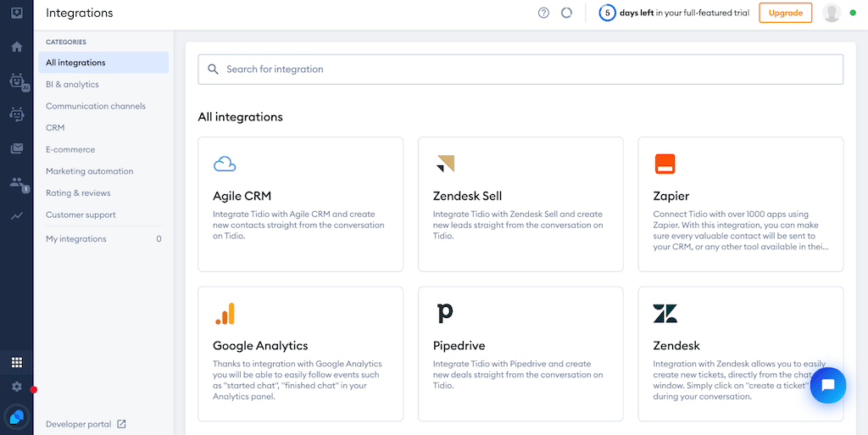The width and height of the screenshot is (868, 435).
Task: Open the Integrations grid icon in sidebar
Action: tap(17, 363)
